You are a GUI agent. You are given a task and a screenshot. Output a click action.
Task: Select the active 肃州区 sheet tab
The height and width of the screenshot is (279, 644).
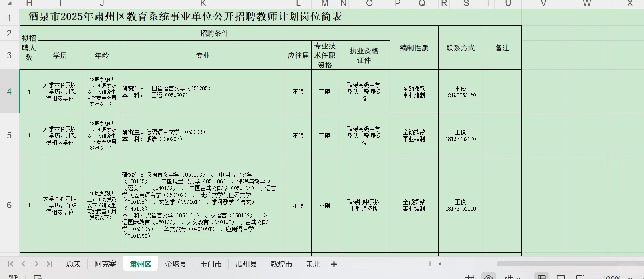pyautogui.click(x=141, y=264)
